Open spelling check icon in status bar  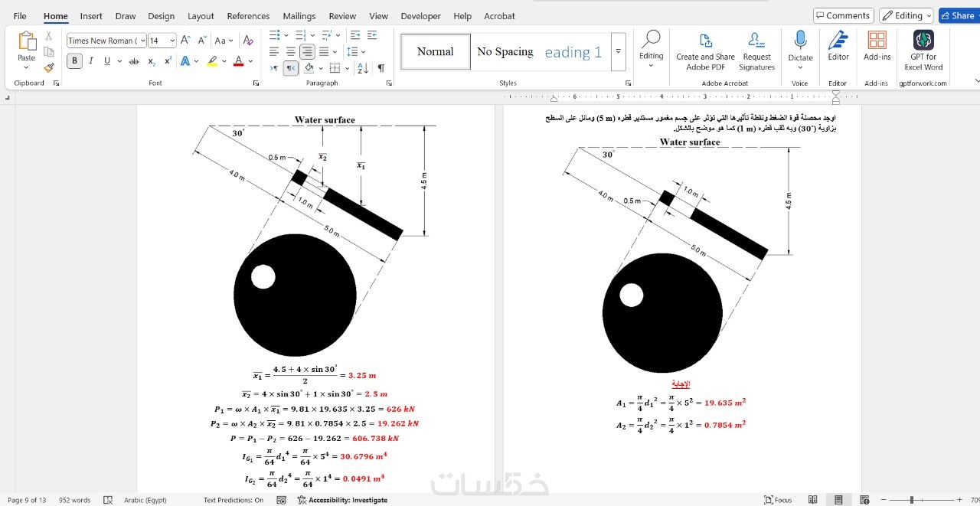108,500
